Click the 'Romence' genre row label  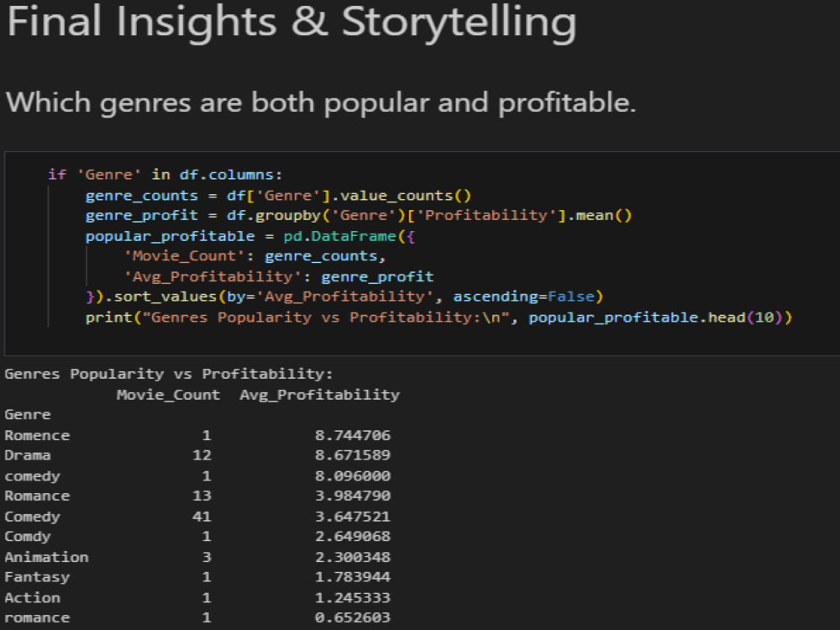[37, 435]
